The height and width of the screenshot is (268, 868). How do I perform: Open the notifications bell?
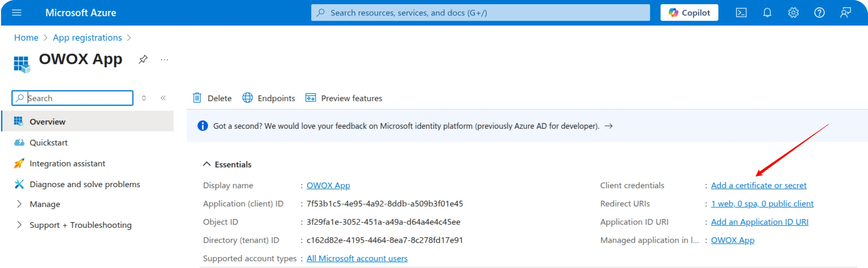coord(767,13)
